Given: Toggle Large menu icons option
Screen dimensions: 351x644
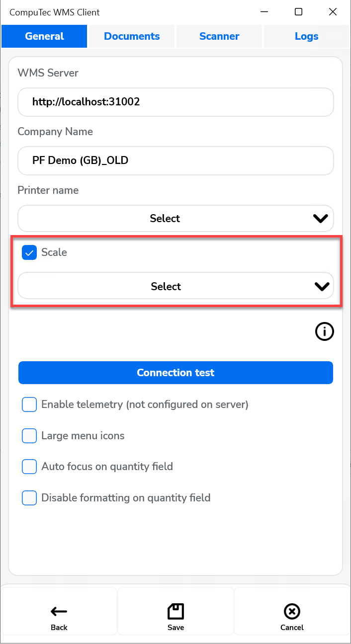Looking at the screenshot, I should point(29,436).
